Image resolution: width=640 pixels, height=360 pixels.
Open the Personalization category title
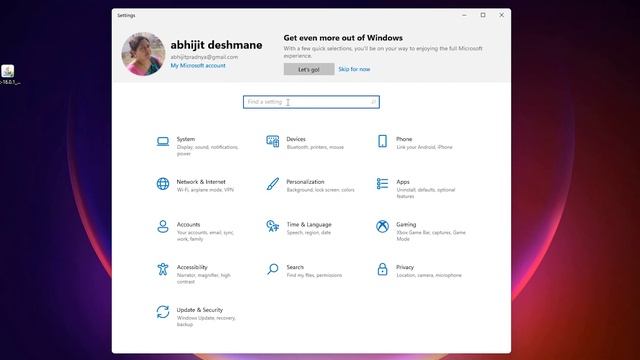[305, 182]
